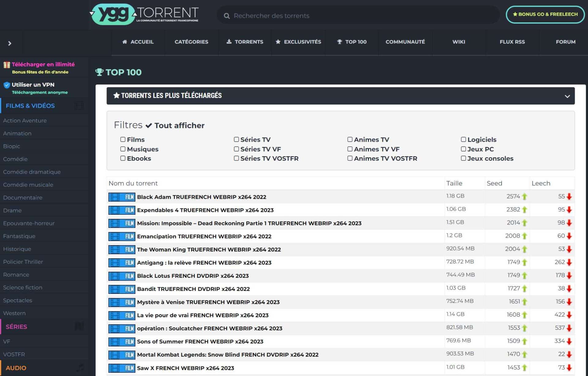Click the FILM badge for Emancipation
Screen dimensions: 588x376
coord(122,236)
